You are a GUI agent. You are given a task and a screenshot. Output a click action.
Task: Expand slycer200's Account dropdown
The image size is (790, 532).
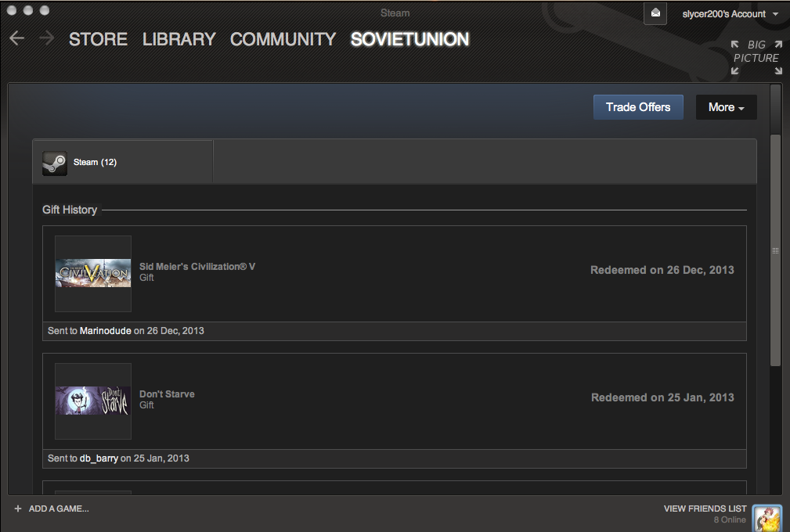coord(730,14)
